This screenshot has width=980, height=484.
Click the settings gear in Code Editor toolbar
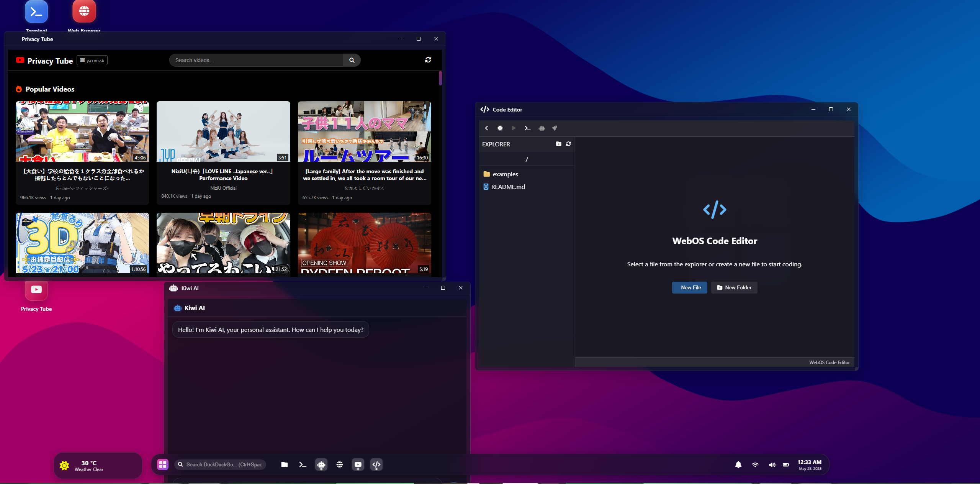500,128
